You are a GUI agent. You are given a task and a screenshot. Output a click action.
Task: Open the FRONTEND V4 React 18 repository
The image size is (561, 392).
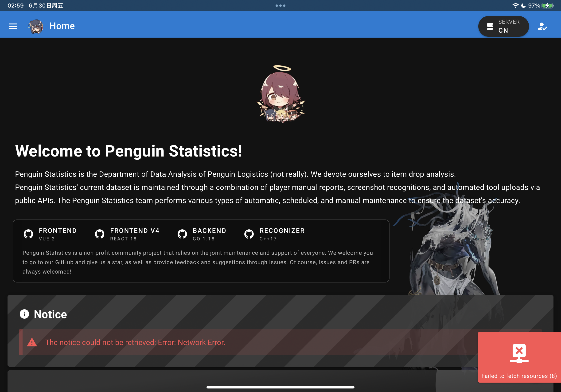coord(127,234)
